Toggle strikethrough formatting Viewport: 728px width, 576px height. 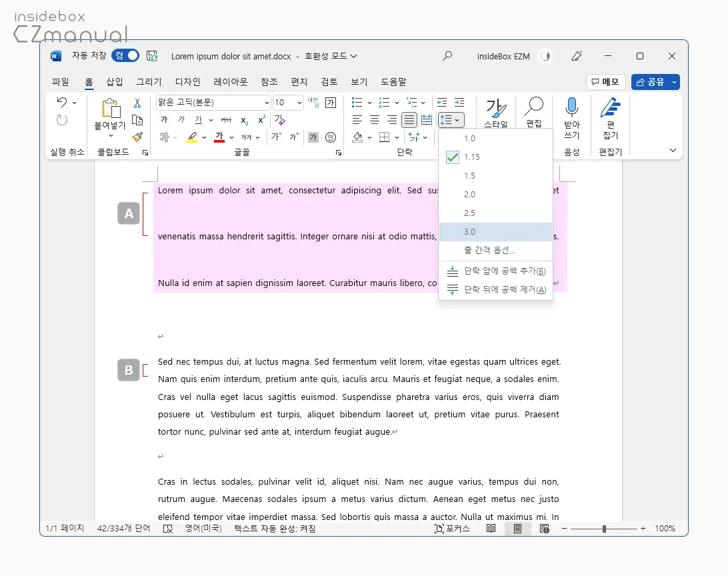click(x=226, y=120)
